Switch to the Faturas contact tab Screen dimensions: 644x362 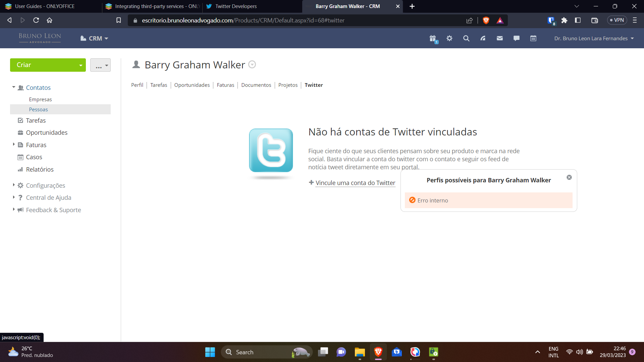point(225,85)
